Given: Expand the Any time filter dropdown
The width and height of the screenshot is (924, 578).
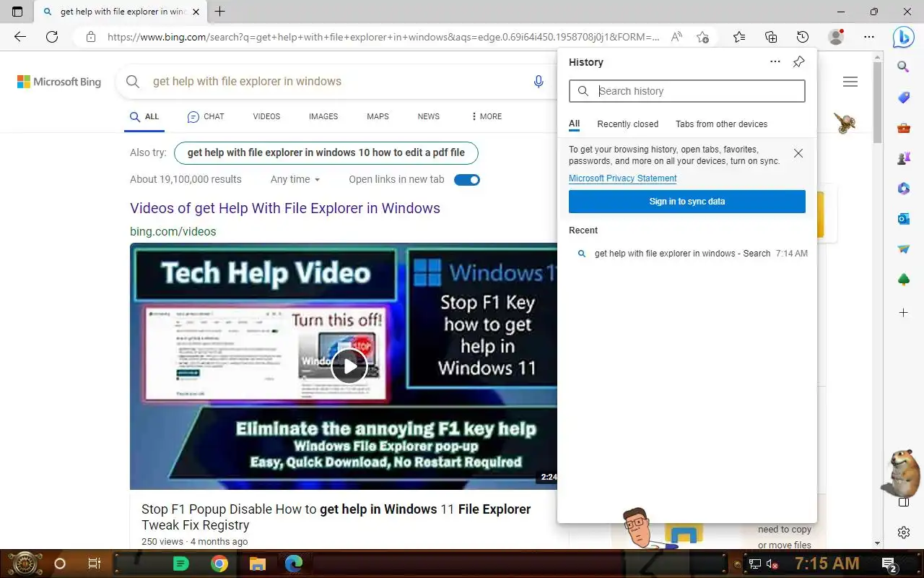Looking at the screenshot, I should tap(295, 180).
